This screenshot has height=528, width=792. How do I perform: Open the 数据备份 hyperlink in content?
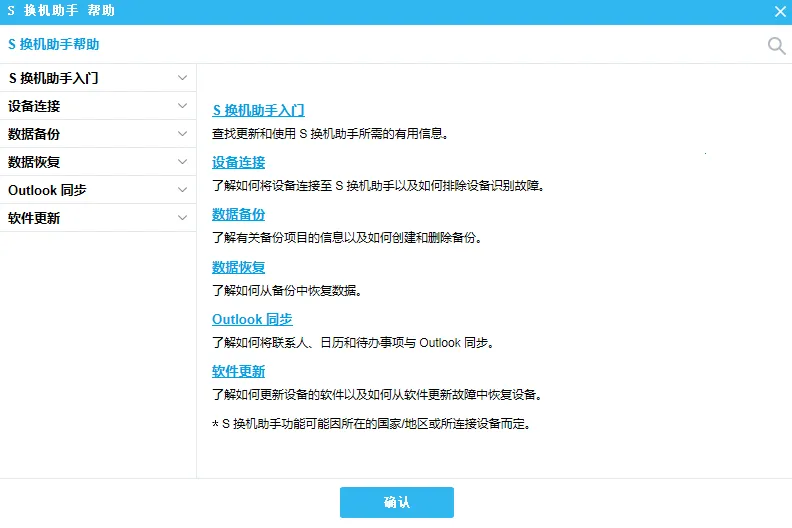point(238,214)
